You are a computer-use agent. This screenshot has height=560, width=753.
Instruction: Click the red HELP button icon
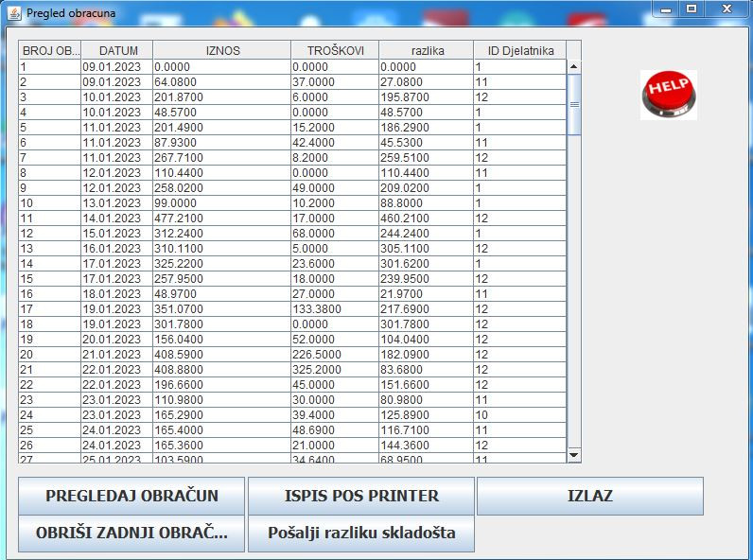668,95
